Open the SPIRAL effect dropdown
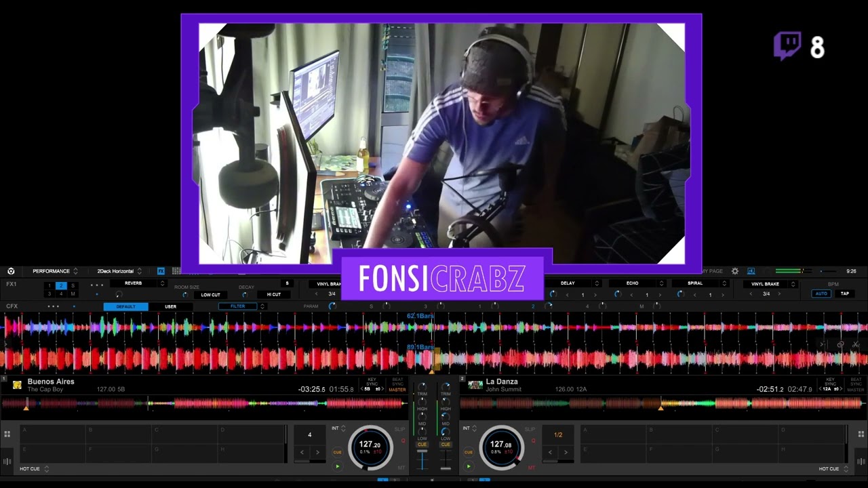The image size is (868, 488). point(700,283)
